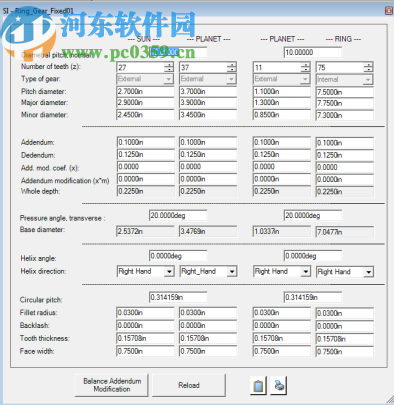
Task: Click Ring pitch diameter 7.5000in field
Action: (x=345, y=92)
